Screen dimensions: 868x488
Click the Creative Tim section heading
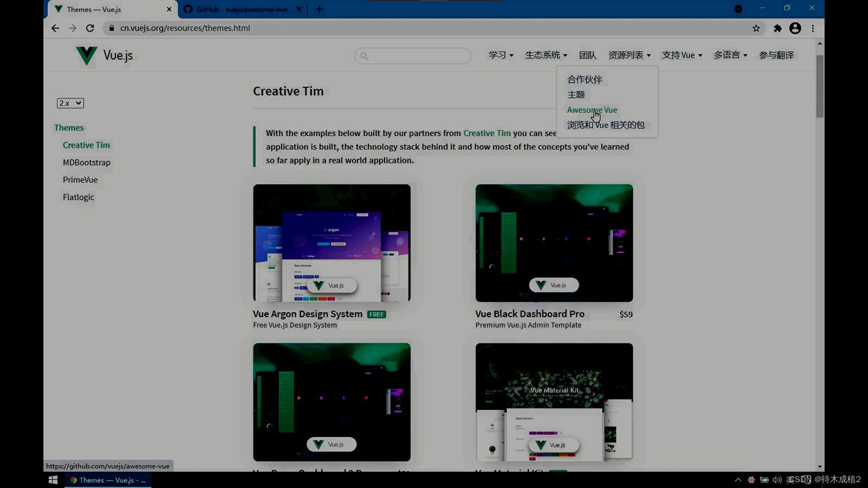[288, 91]
